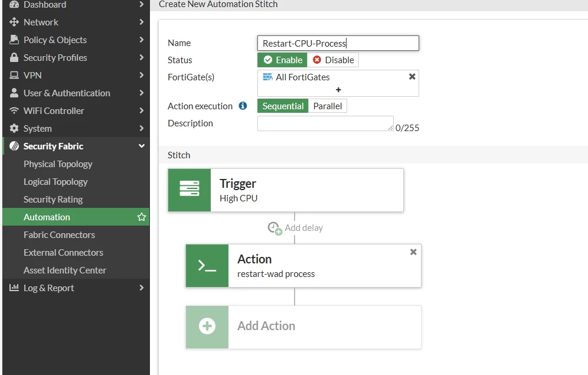The width and height of the screenshot is (588, 375).
Task: Click the Create New Automation Stitch title
Action: pyautogui.click(x=218, y=4)
